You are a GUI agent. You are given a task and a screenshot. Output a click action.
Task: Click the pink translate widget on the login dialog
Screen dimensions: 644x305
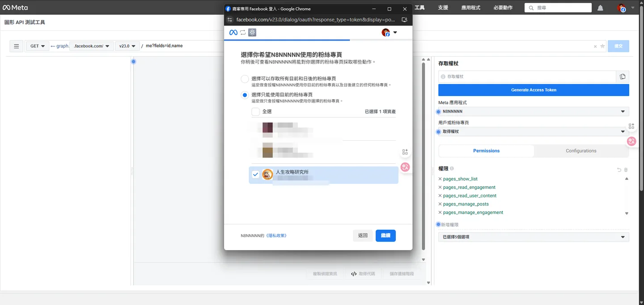[405, 167]
